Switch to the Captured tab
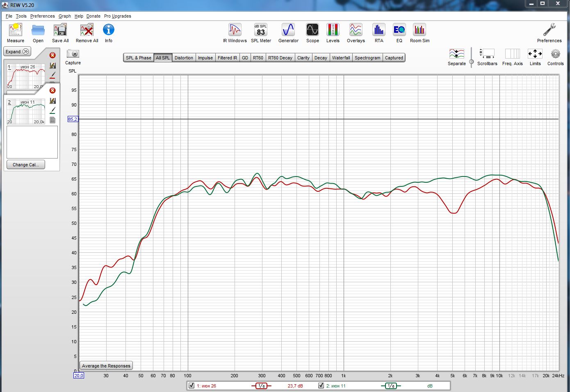The image size is (570, 392). (394, 58)
